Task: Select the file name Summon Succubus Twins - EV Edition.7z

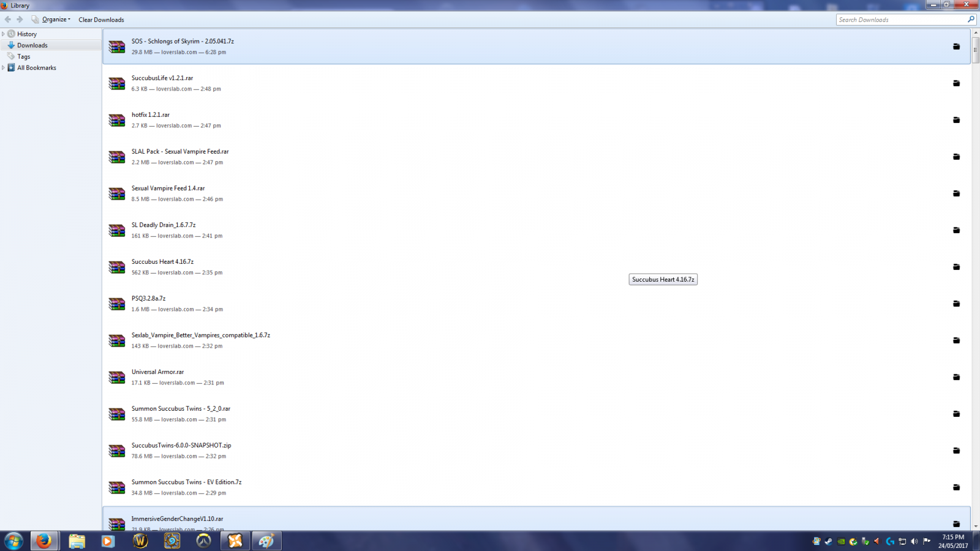Action: 186,482
